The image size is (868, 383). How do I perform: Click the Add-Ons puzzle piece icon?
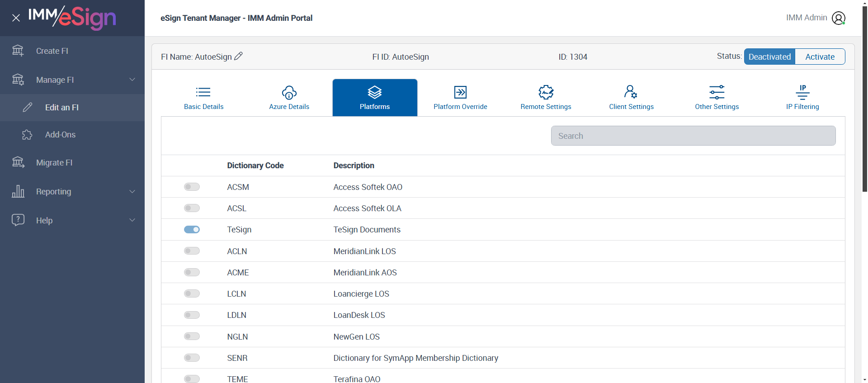pyautogui.click(x=27, y=135)
